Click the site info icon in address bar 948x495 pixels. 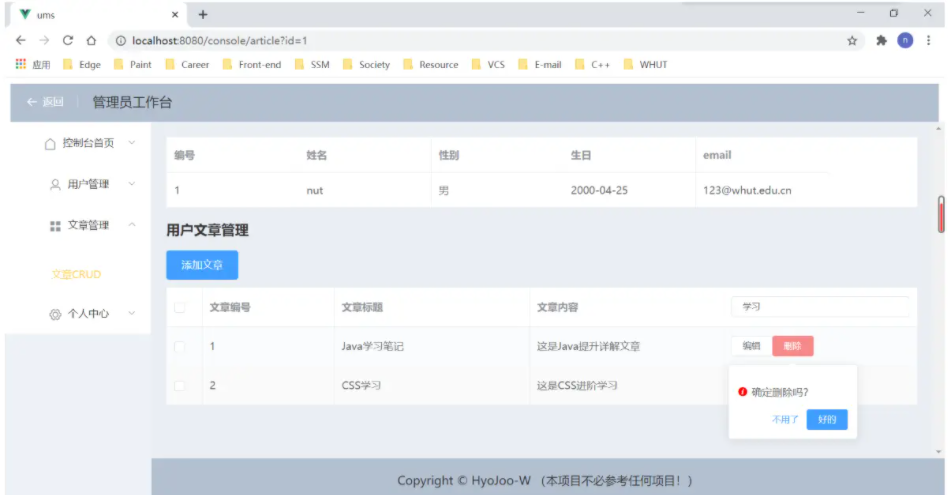pos(121,40)
